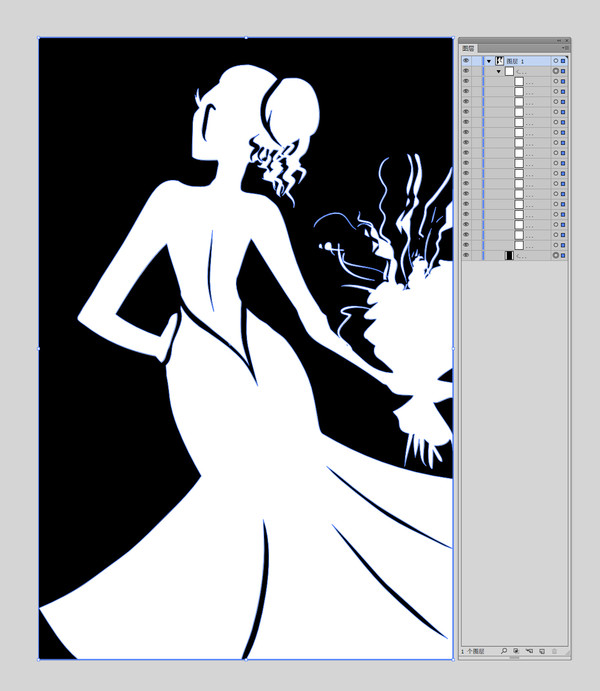Switch to the 图层 (Layers) panel tab

468,48
